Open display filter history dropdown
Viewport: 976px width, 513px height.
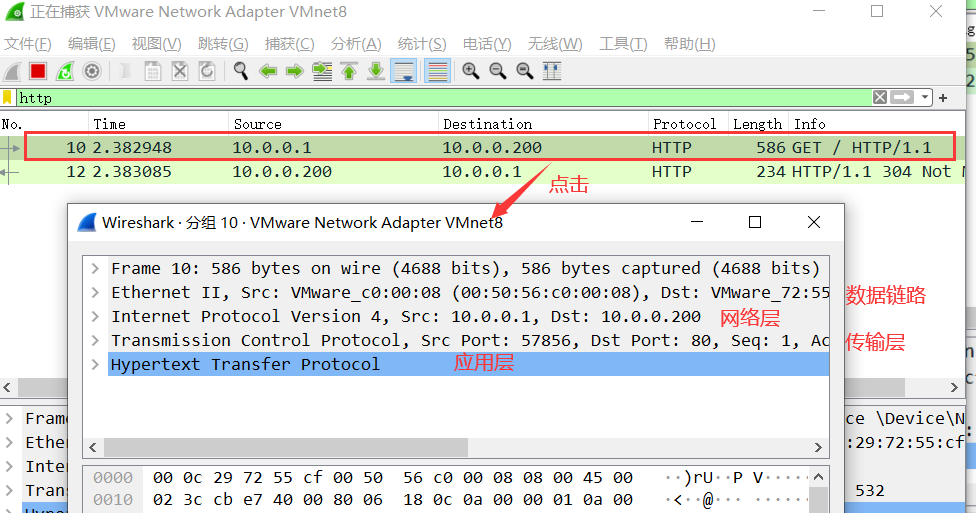[924, 98]
